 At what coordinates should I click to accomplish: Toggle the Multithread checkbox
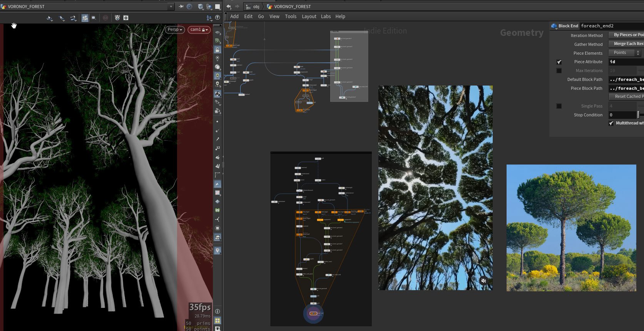[x=611, y=123]
